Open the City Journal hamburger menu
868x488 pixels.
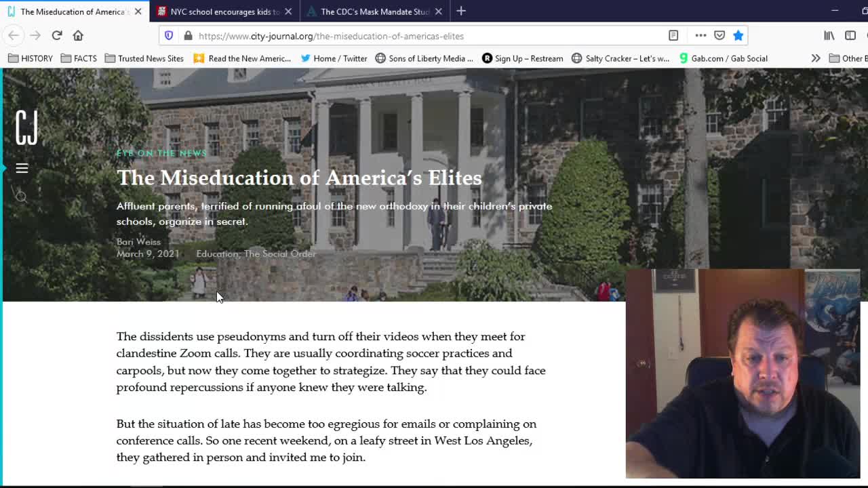[x=22, y=168]
